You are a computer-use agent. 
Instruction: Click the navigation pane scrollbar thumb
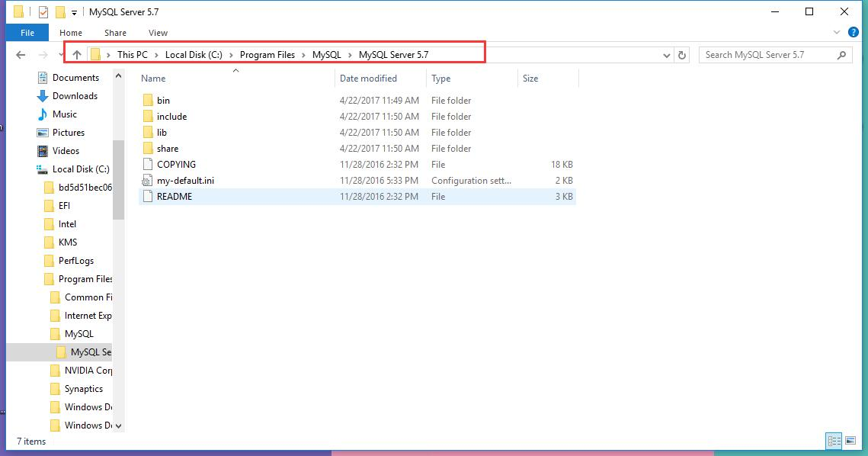click(x=118, y=179)
